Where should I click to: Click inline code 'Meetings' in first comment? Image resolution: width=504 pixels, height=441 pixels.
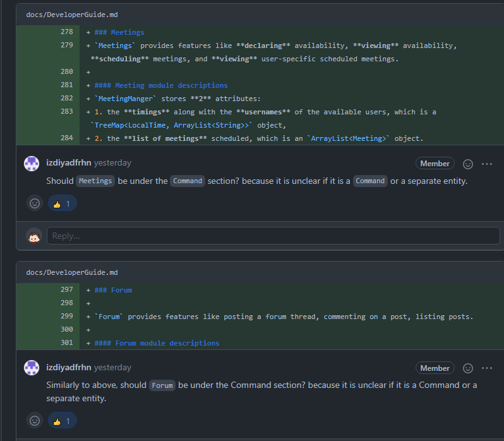95,181
